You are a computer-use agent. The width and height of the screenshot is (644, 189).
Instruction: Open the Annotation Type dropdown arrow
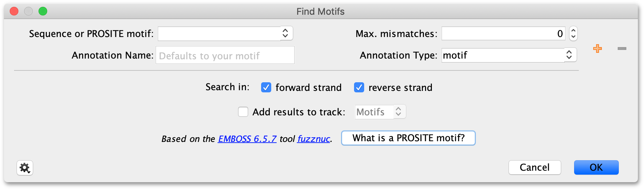(x=569, y=55)
